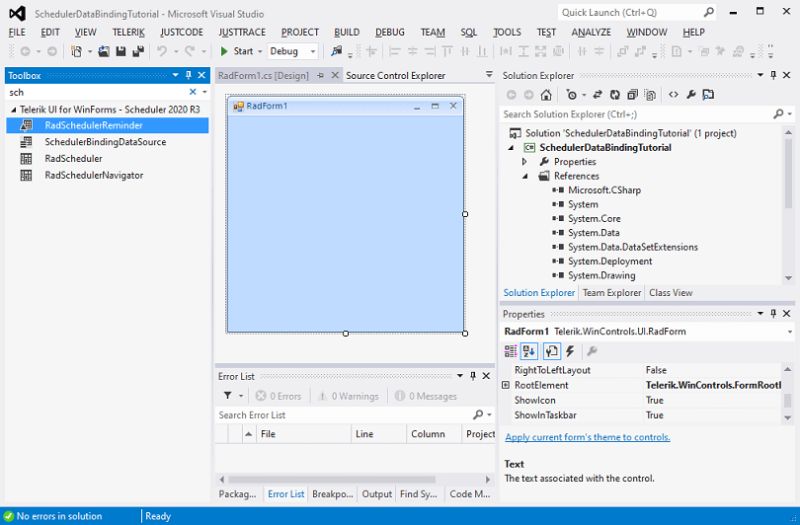Toggle the 0 Errors filter button
Image resolution: width=800 pixels, height=525 pixels.
tap(278, 396)
